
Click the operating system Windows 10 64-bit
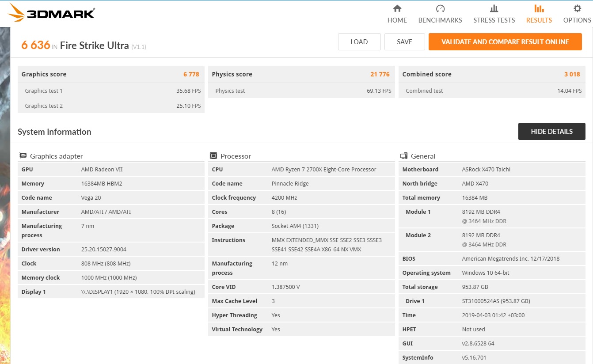pos(486,273)
